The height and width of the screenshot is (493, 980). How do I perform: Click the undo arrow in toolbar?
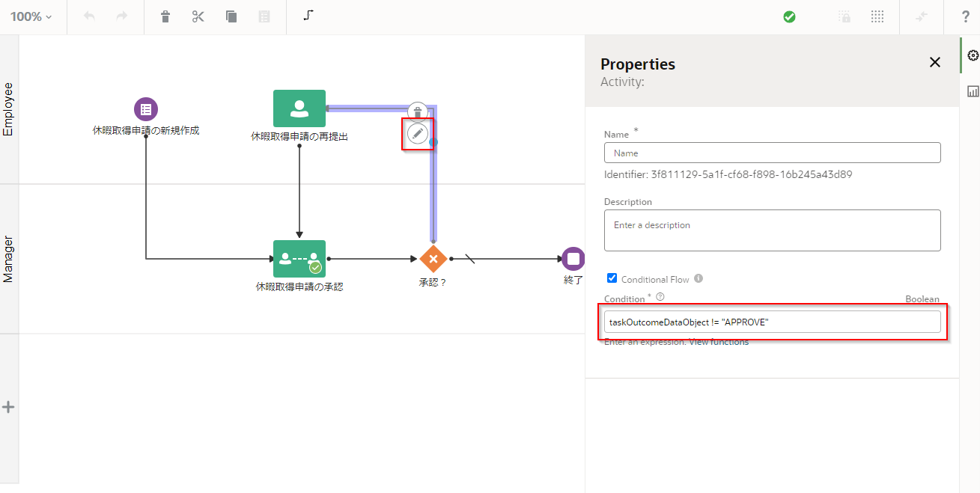90,16
